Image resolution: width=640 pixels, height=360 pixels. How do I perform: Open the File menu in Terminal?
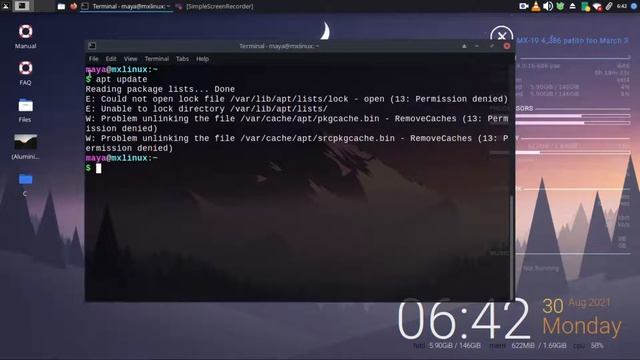coord(93,59)
